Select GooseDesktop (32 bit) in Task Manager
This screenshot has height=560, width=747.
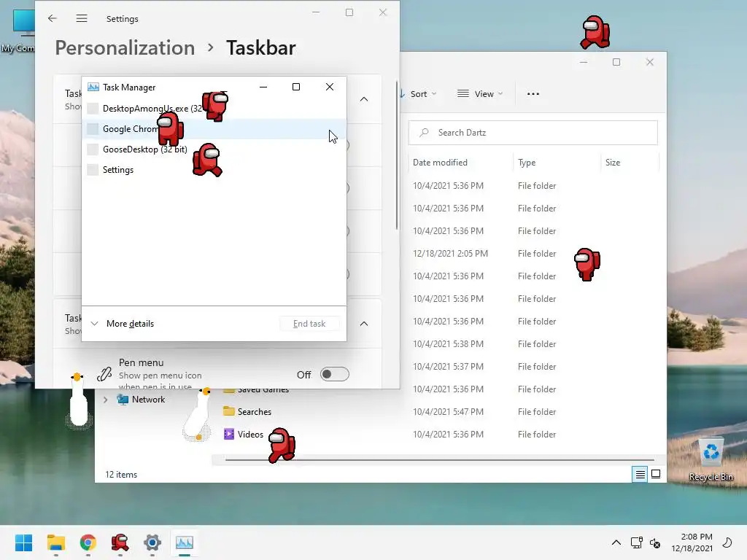214,149
